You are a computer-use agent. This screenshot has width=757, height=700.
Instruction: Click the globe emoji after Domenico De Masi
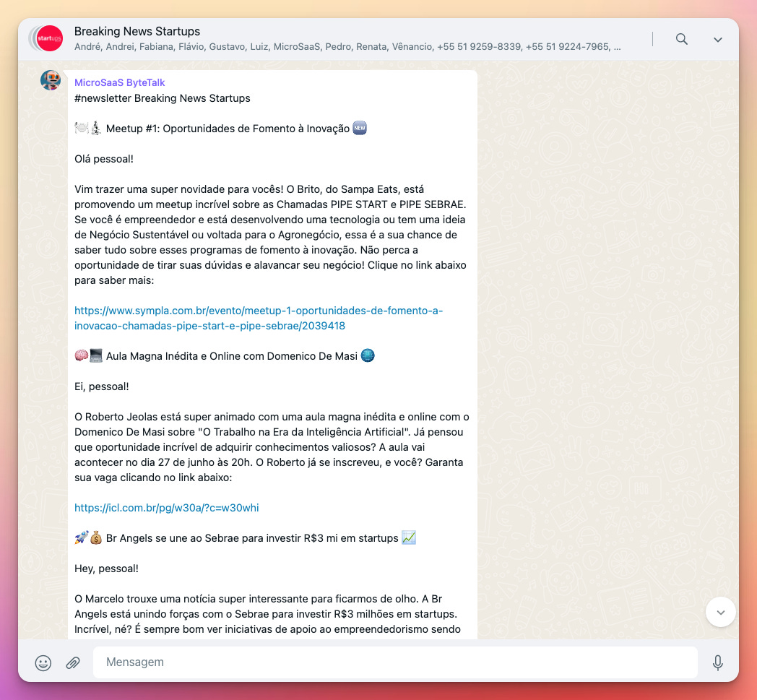[368, 356]
